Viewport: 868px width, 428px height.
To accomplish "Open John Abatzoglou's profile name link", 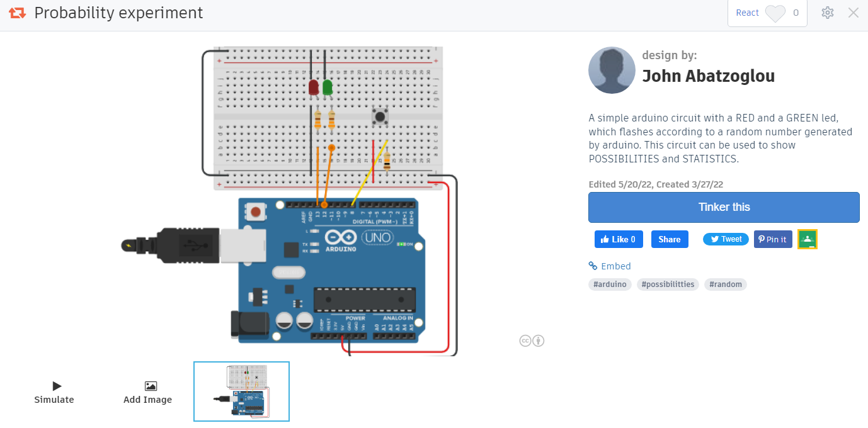I will click(x=708, y=76).
